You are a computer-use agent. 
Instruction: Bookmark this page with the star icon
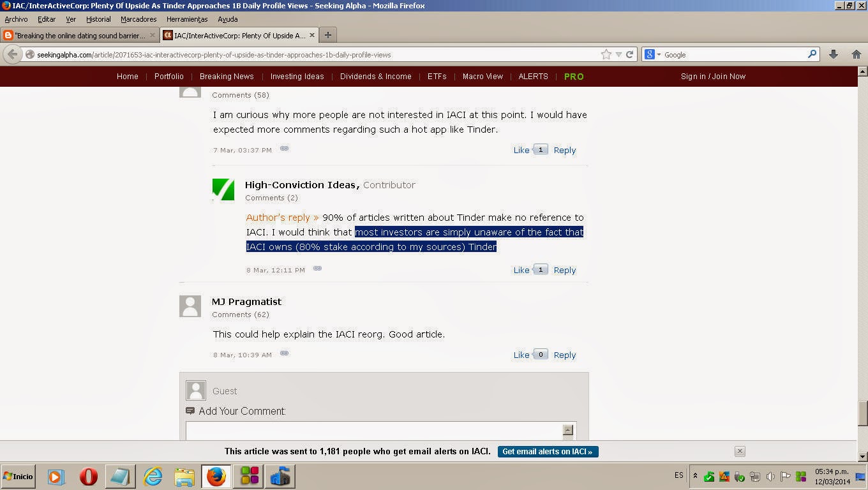click(606, 55)
